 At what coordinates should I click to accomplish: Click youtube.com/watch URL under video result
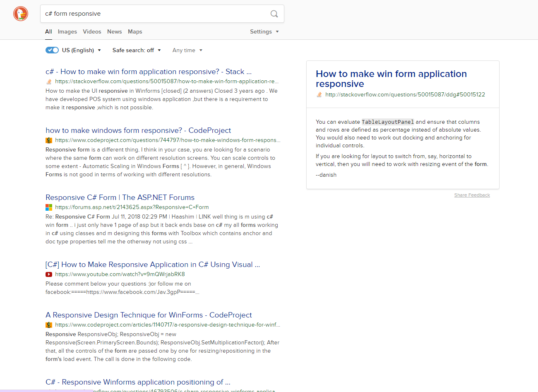click(120, 274)
